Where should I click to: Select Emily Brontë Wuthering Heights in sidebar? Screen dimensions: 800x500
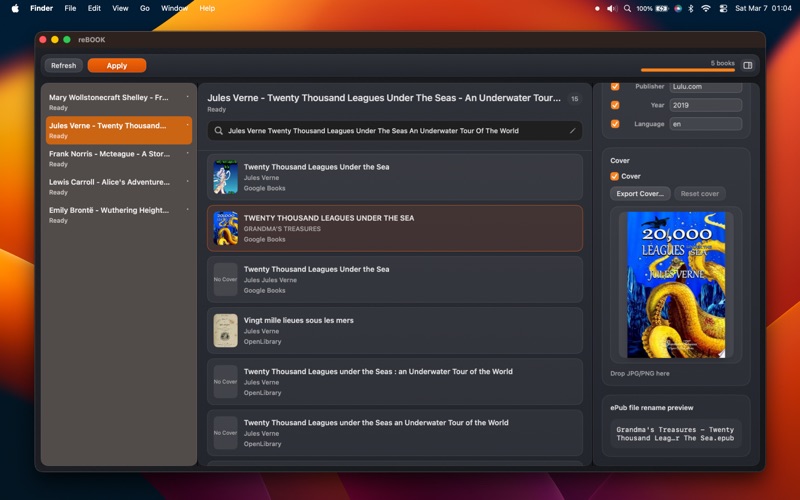(118, 214)
